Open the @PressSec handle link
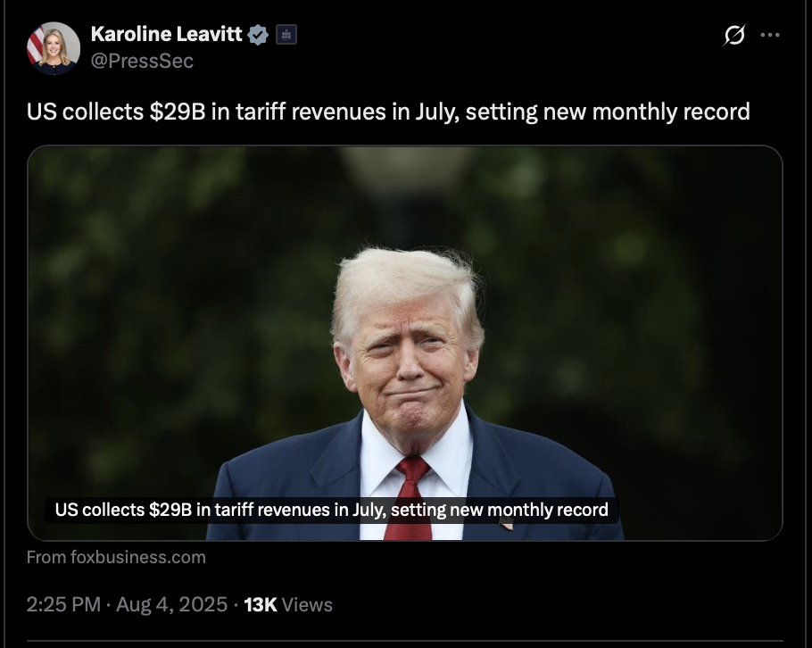Image resolution: width=812 pixels, height=648 pixels. 142,61
